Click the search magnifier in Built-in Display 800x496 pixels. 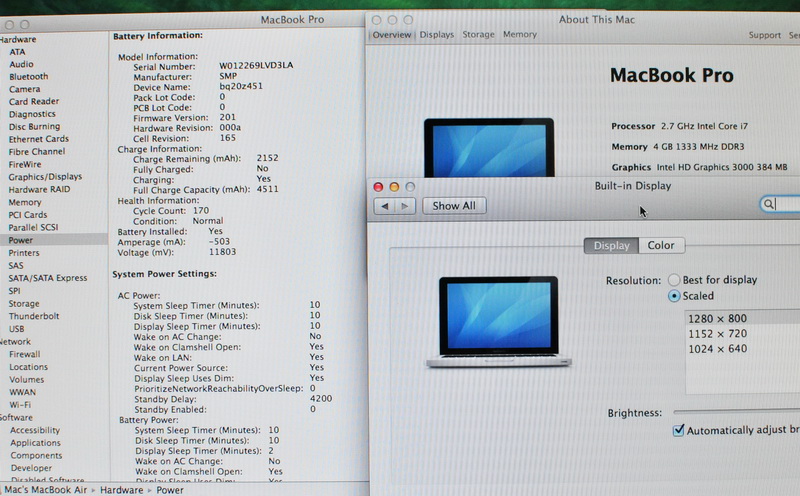click(x=768, y=205)
